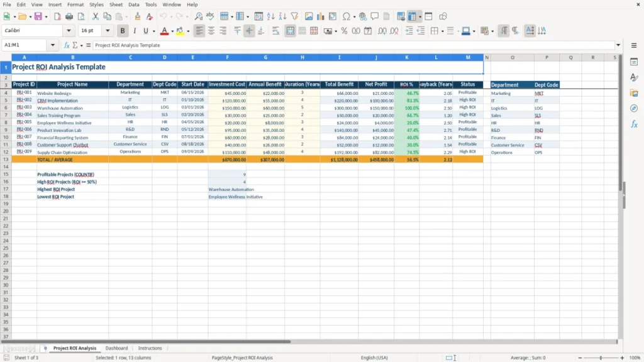Click the Increase Indent icon
The height and width of the screenshot is (362, 644).
pos(409,31)
